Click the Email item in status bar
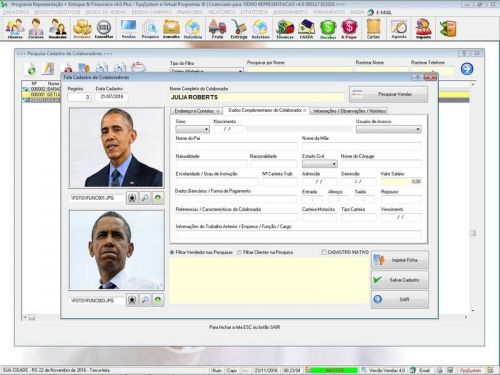Image resolution: width=500 pixels, height=375 pixels. (421, 370)
